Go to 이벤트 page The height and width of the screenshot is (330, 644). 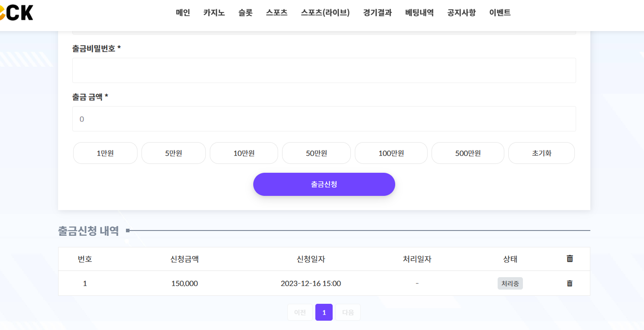click(500, 13)
